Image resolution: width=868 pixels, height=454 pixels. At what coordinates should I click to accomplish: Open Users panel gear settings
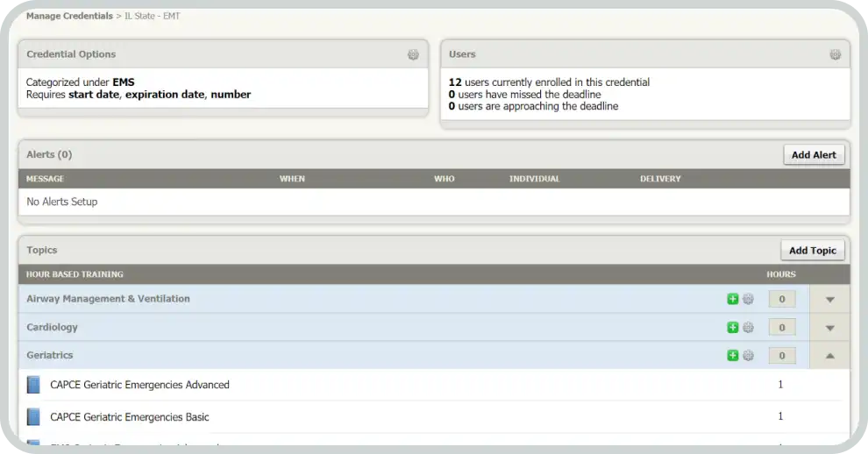click(x=836, y=54)
